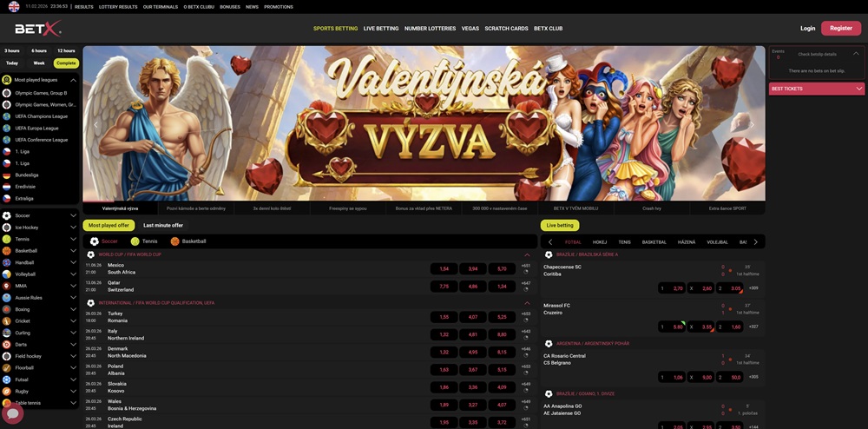
Task: Click the UEFA Champions League icon
Action: 7,116
